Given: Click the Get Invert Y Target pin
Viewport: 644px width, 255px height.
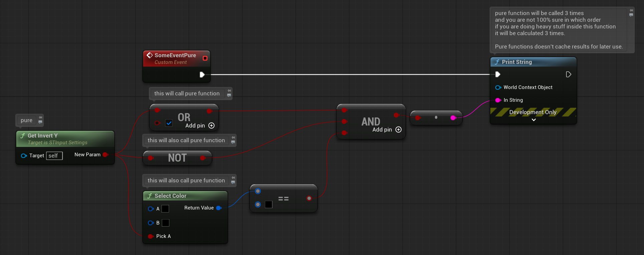Looking at the screenshot, I should pyautogui.click(x=24, y=156).
